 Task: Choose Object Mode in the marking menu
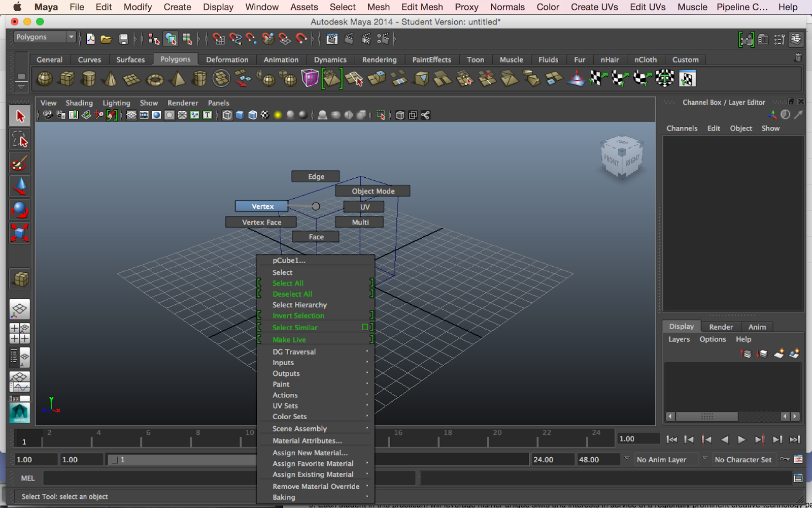[373, 191]
